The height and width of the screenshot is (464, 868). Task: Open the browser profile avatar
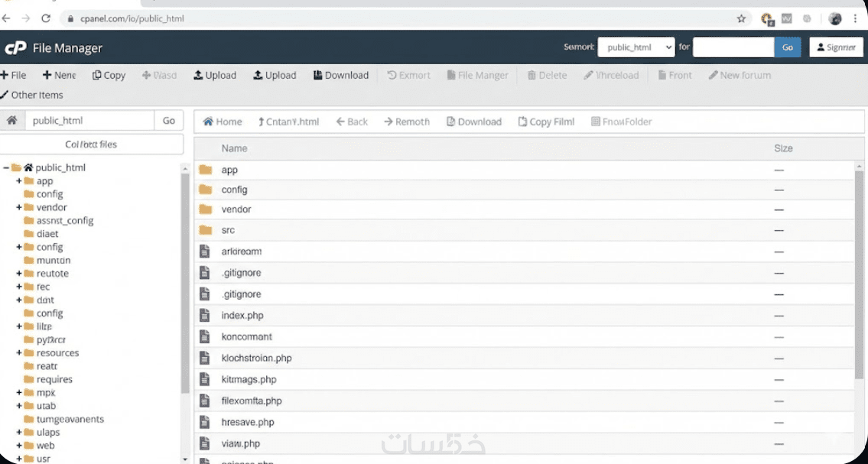tap(835, 19)
